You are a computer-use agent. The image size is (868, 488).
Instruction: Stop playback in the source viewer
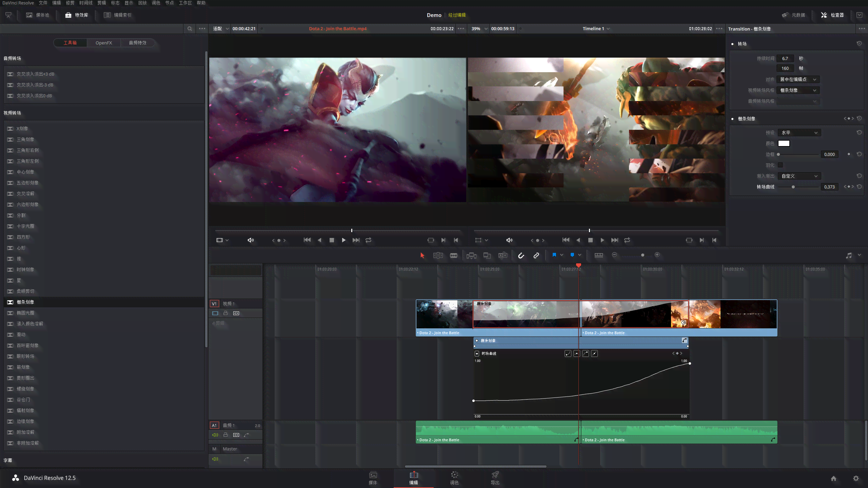coord(332,240)
